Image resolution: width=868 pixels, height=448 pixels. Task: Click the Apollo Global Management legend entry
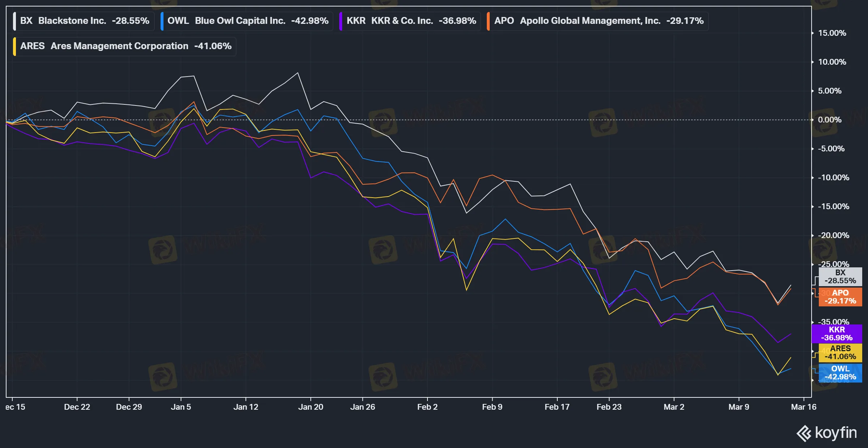(x=597, y=21)
